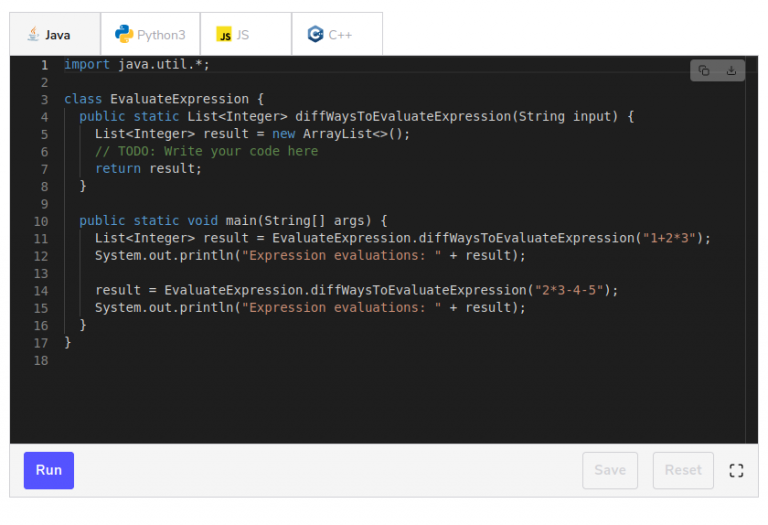
Task: Click the yellow JS logo
Action: coord(224,34)
